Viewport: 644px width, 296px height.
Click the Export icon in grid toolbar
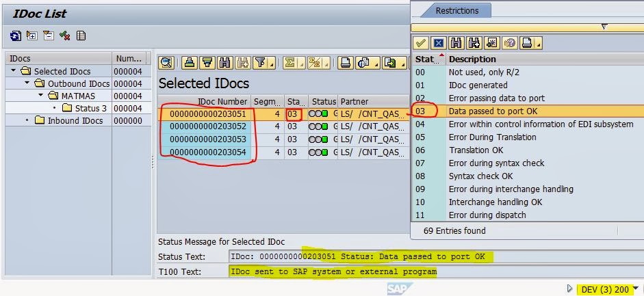(x=389, y=63)
